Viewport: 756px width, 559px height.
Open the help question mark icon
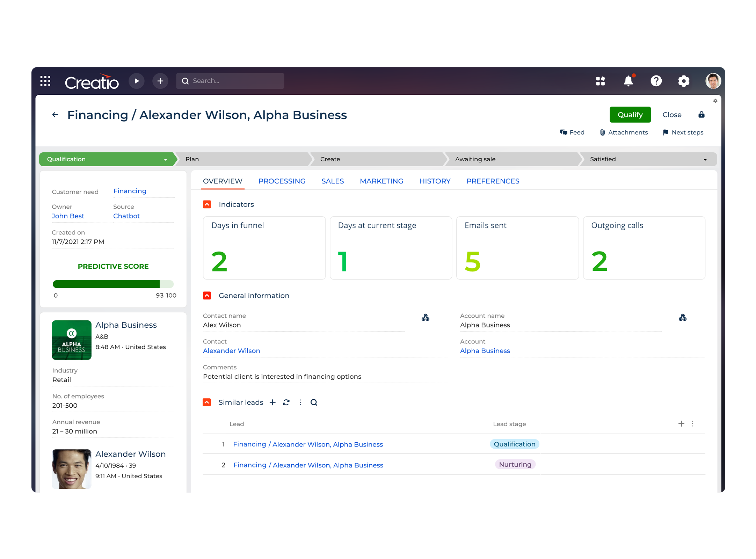[x=656, y=81]
